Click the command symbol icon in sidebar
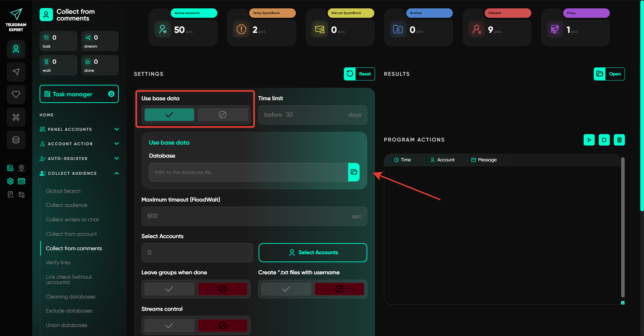 click(x=16, y=117)
